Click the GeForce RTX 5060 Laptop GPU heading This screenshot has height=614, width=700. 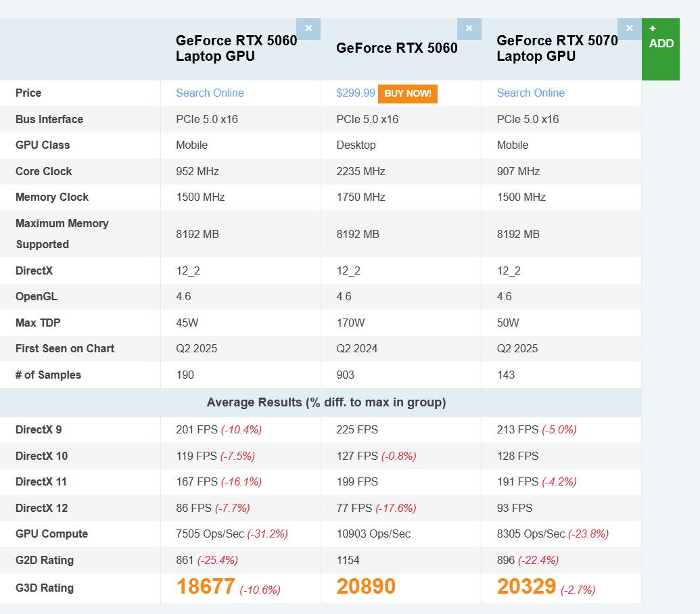pyautogui.click(x=236, y=48)
